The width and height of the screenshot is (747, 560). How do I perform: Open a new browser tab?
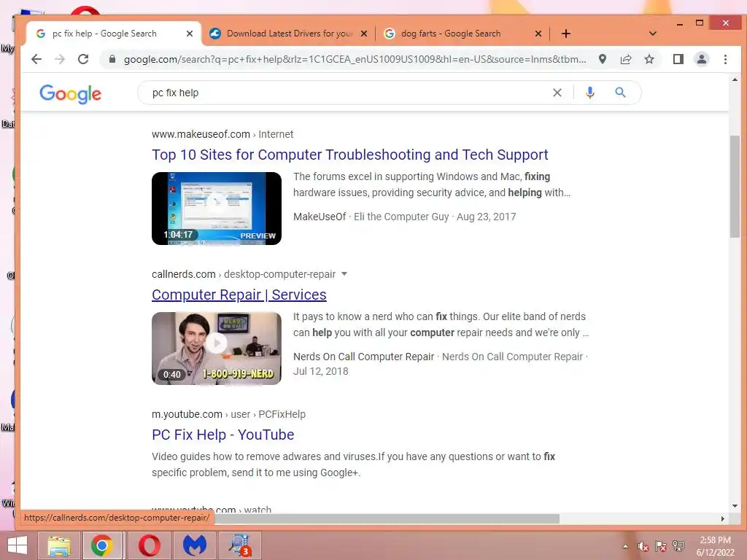pos(565,34)
